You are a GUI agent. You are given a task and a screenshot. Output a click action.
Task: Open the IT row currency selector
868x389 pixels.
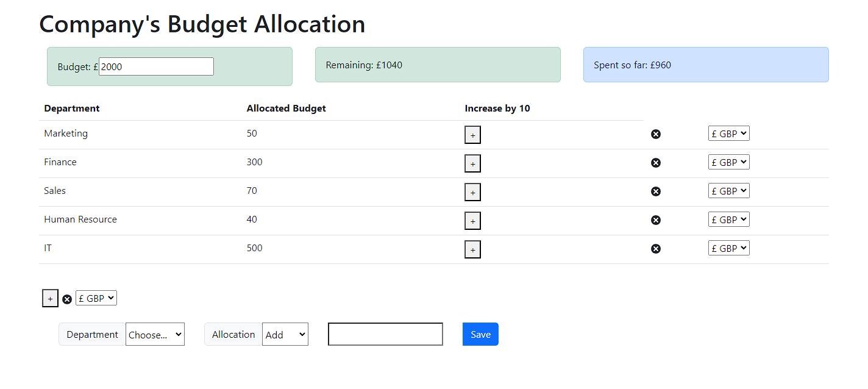pos(728,248)
